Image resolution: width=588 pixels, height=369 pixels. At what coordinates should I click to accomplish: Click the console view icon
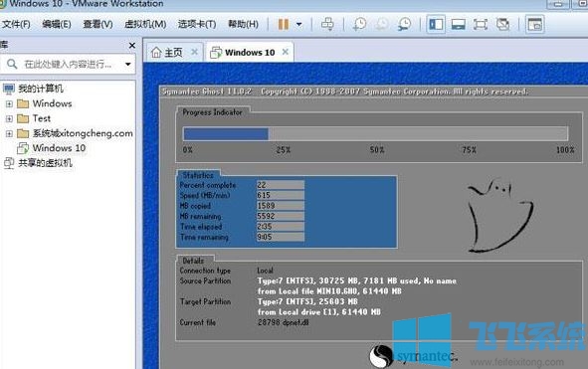tap(534, 25)
